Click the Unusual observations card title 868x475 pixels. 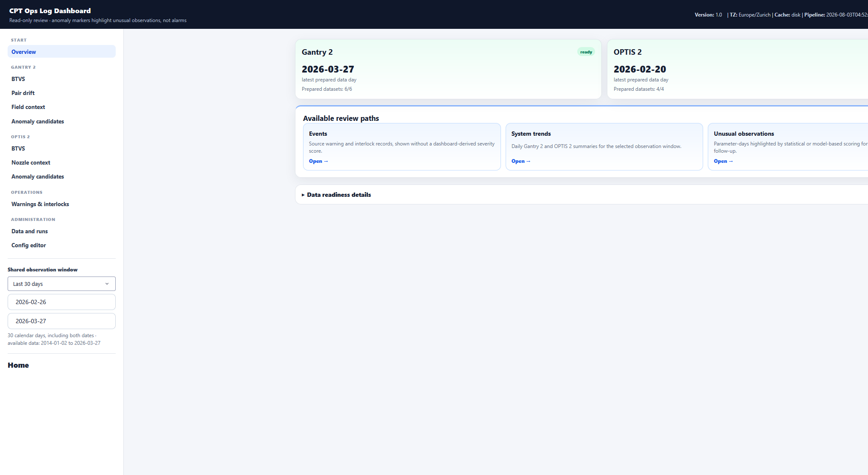(744, 134)
